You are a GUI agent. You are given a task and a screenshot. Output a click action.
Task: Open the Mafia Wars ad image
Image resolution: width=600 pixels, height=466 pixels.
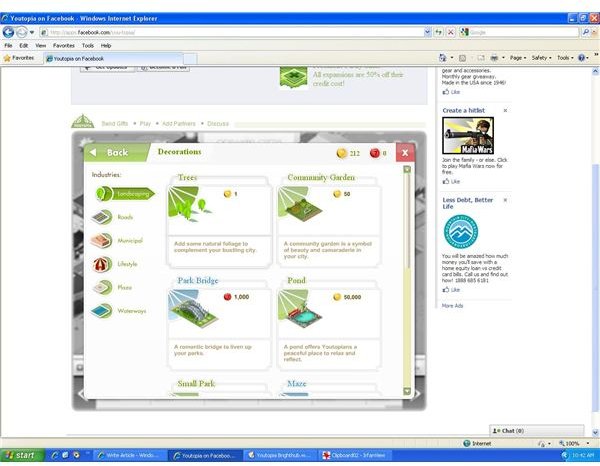point(468,135)
